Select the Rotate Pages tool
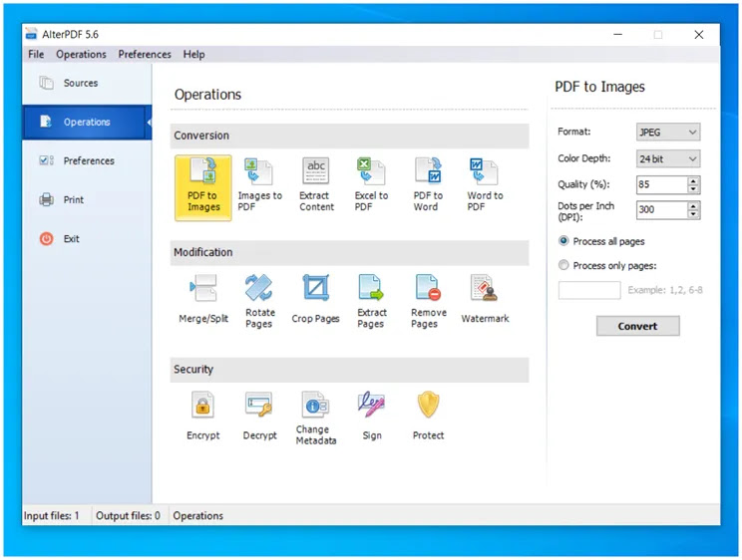Viewport: 742px width, 560px height. click(x=259, y=301)
